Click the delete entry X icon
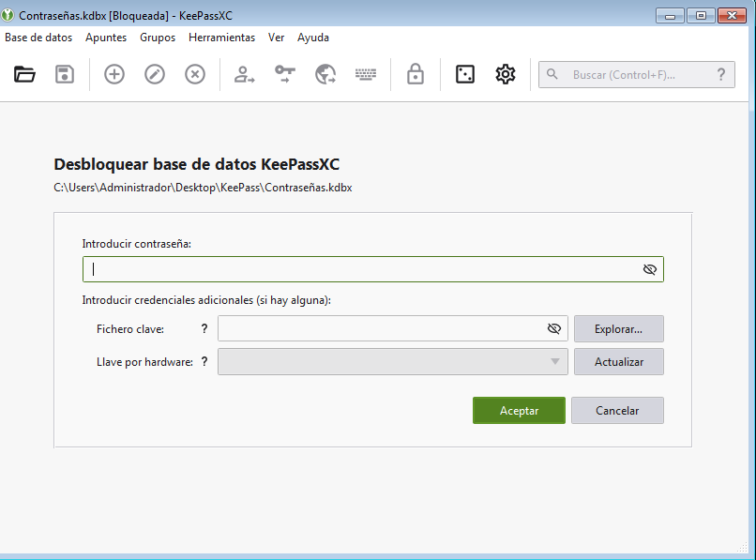The image size is (756, 560). tap(195, 74)
